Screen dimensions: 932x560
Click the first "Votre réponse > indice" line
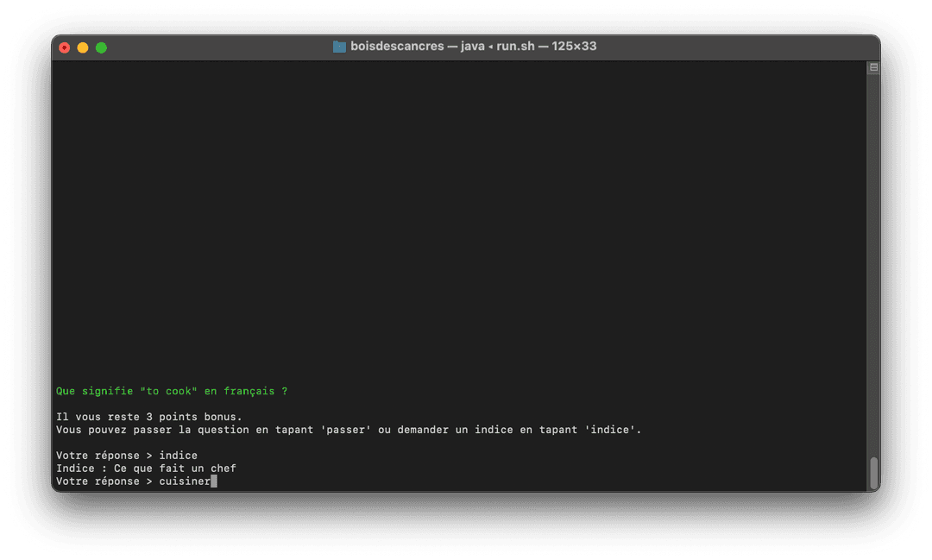[x=126, y=456]
